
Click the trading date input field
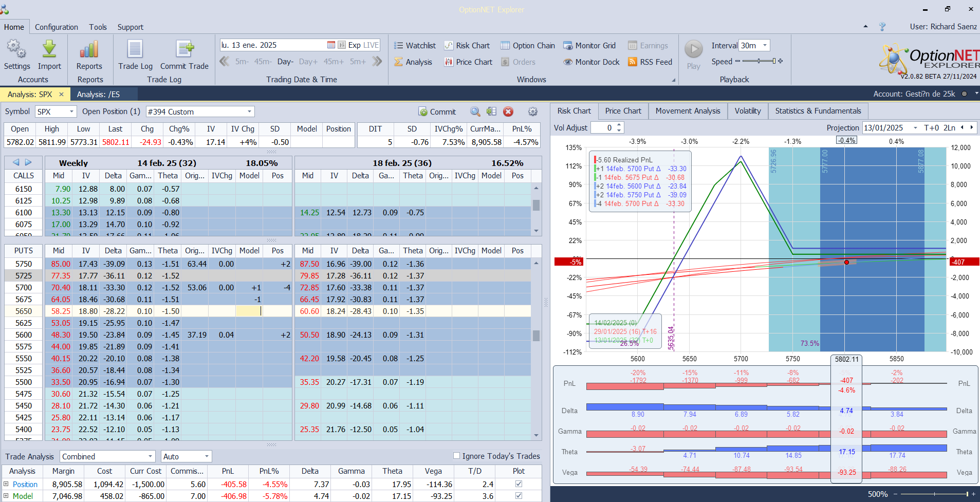(273, 45)
